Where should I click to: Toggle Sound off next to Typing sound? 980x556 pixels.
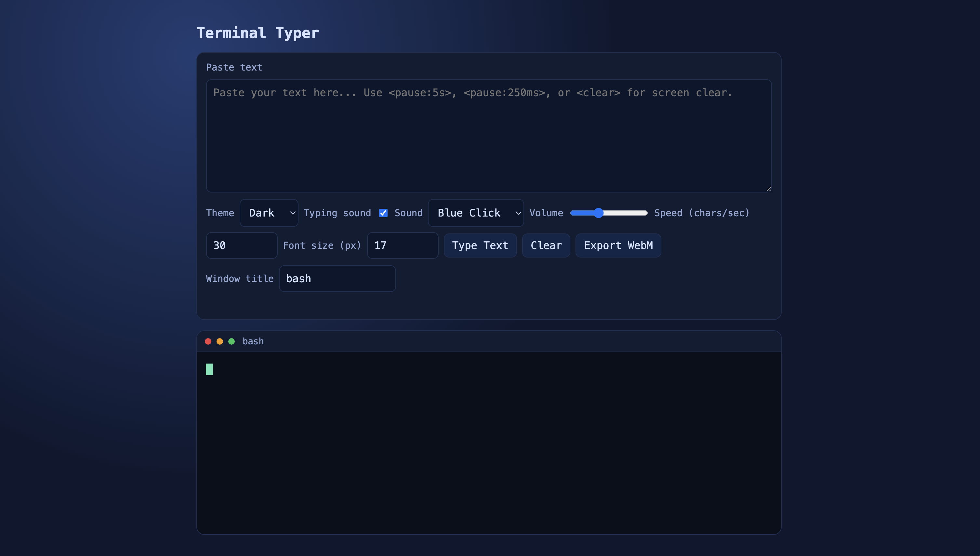(x=383, y=213)
